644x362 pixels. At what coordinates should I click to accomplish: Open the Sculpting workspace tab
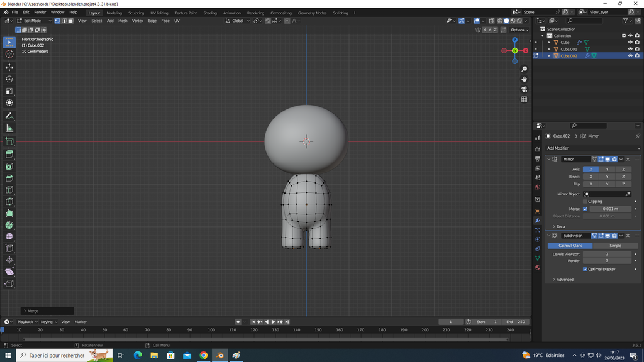pos(136,13)
